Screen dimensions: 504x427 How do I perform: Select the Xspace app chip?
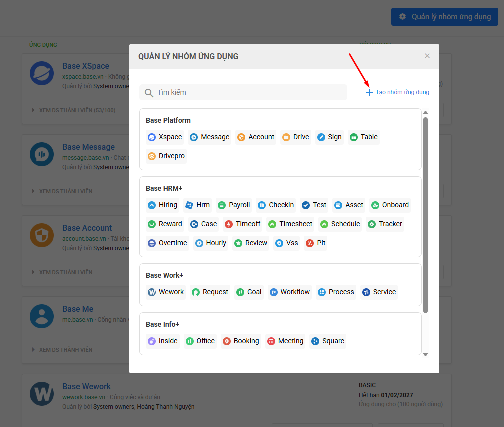coord(165,137)
